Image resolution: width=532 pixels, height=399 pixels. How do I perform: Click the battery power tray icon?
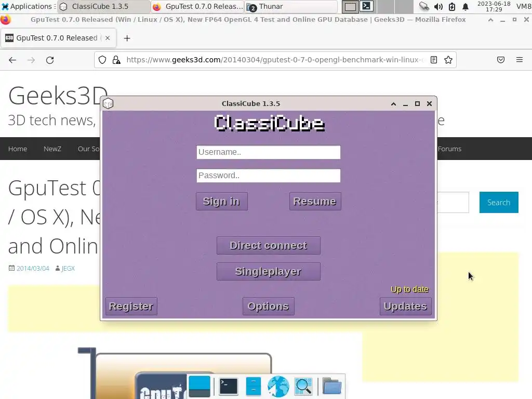[452, 6]
